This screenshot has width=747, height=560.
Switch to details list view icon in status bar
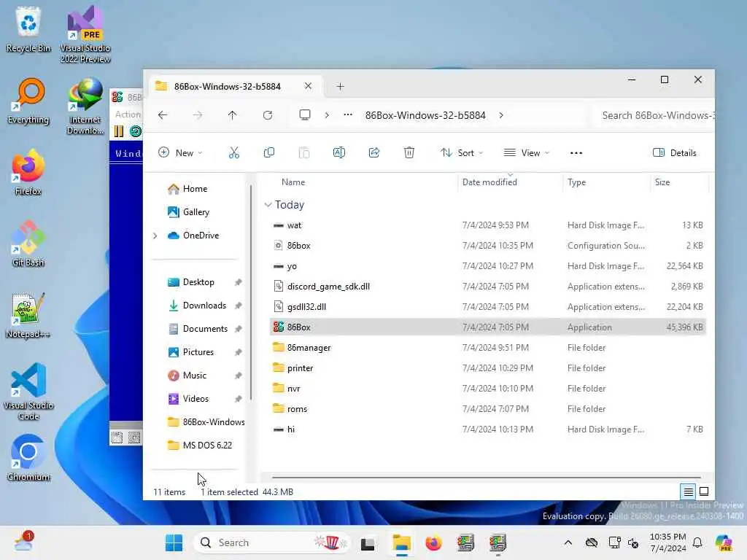pyautogui.click(x=688, y=491)
